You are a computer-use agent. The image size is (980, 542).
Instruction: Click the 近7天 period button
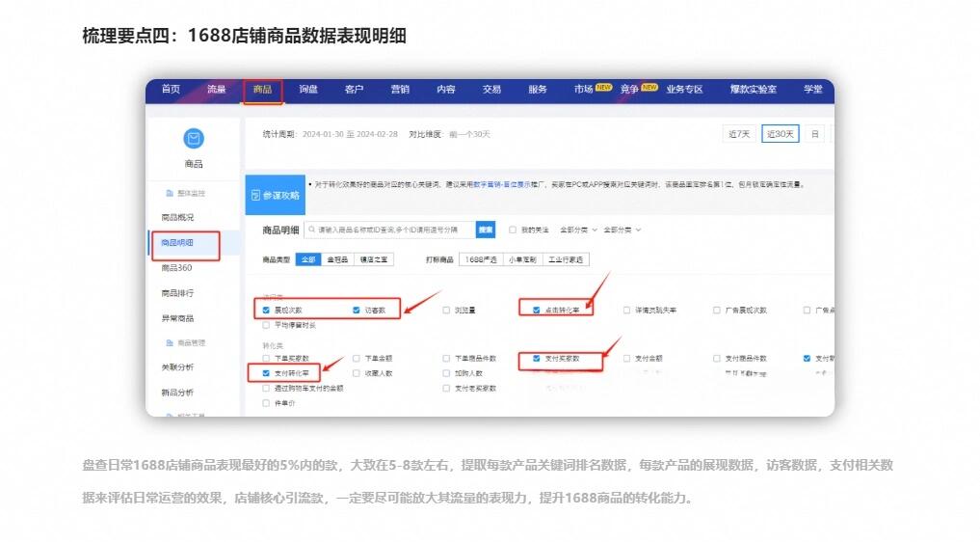[x=739, y=134]
